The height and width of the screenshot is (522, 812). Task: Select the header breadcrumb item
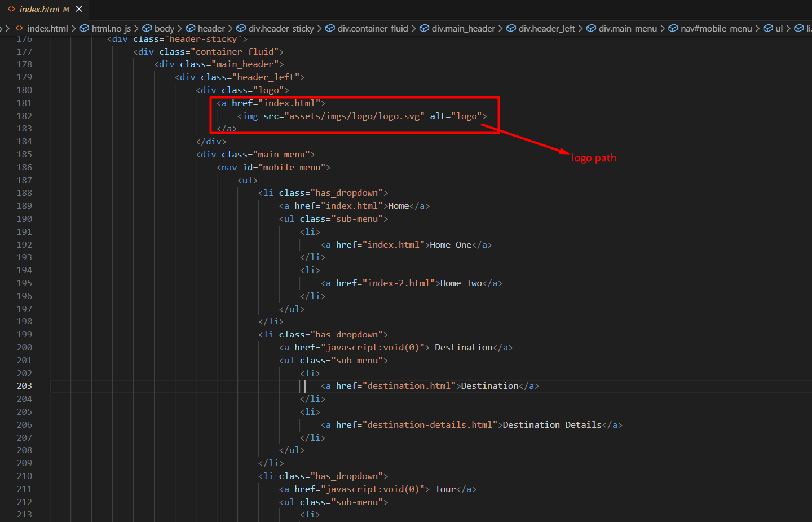click(x=211, y=28)
